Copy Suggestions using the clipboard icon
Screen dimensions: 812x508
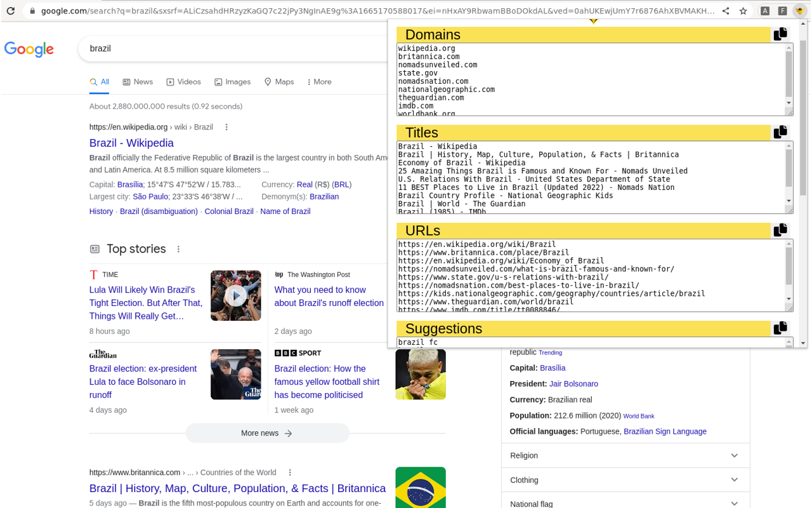[x=780, y=328]
